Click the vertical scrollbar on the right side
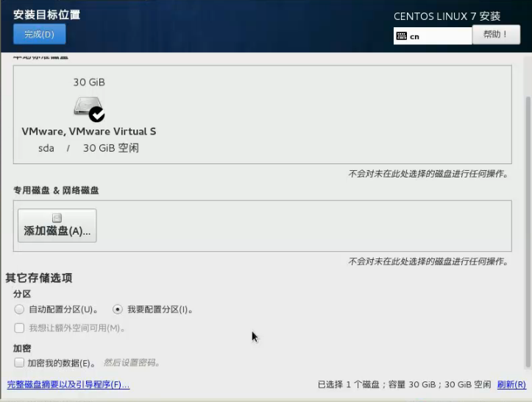This screenshot has width=532, height=402. point(528,232)
